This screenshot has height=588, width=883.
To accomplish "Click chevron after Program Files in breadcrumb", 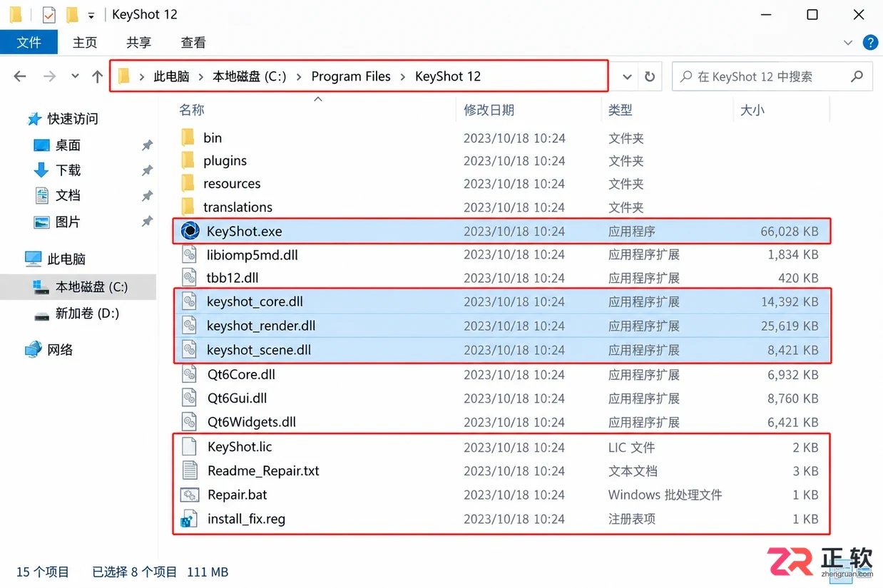I will coord(403,76).
